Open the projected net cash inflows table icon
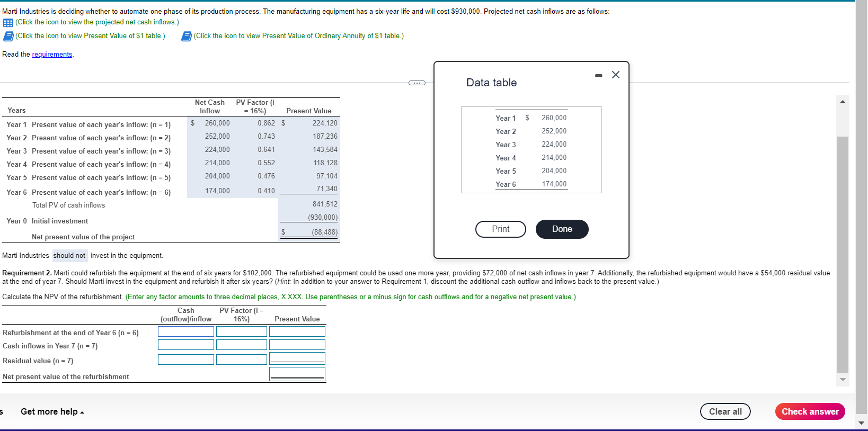 pyautogui.click(x=8, y=23)
